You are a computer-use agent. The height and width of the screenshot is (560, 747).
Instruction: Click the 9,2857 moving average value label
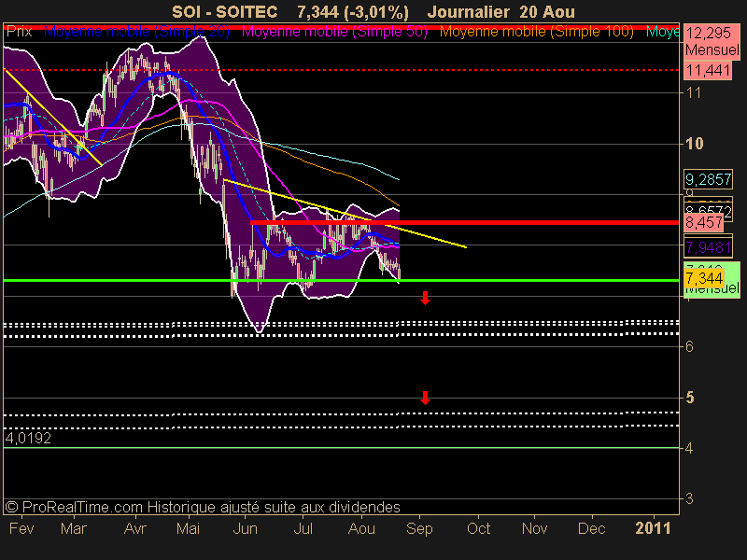coord(708,179)
